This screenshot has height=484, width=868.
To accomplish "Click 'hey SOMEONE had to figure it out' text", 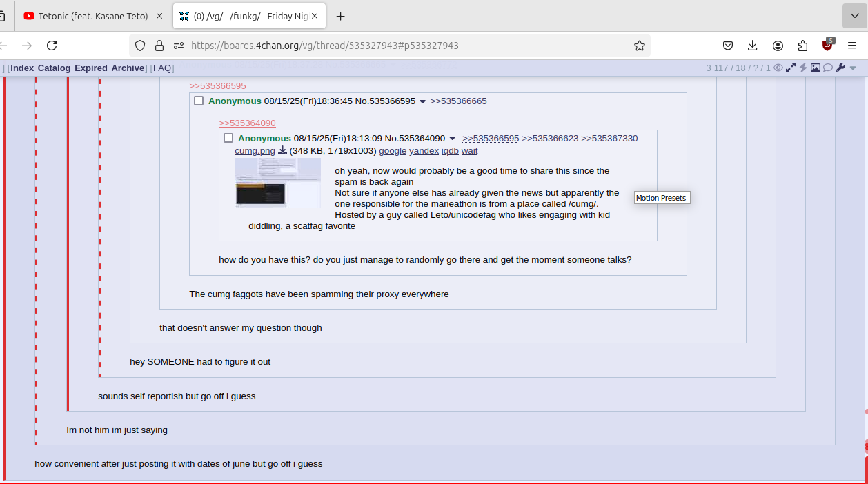I will [200, 361].
